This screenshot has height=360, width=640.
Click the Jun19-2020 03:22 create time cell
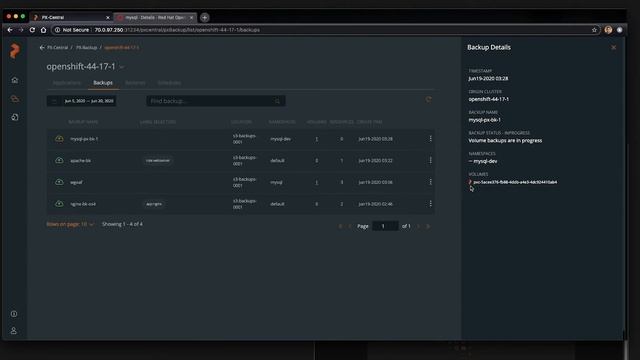[375, 160]
